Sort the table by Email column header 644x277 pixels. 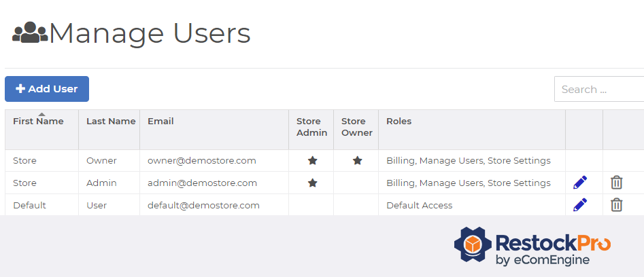tap(160, 122)
